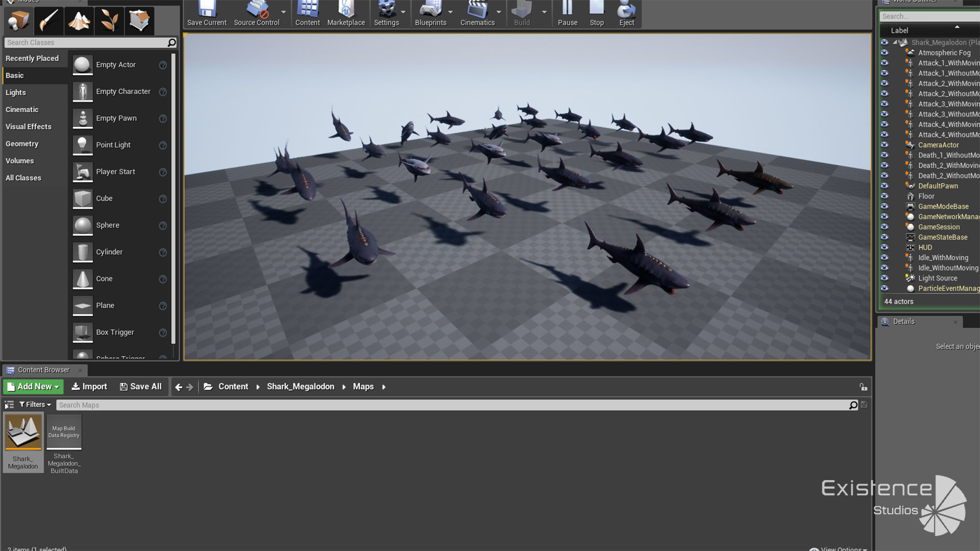Click Save Current in the toolbar

207,14
